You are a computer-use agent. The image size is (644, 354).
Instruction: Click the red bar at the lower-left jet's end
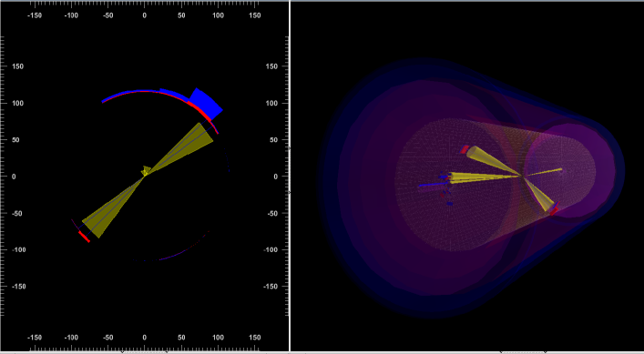tap(84, 237)
